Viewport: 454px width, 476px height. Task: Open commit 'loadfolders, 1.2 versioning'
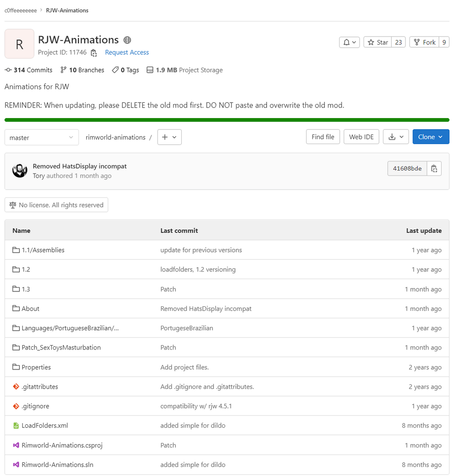tap(198, 270)
